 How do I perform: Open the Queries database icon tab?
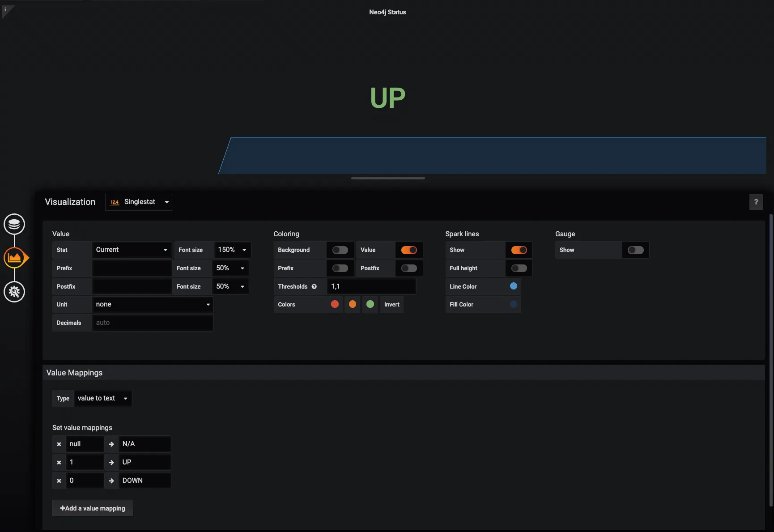click(x=14, y=224)
